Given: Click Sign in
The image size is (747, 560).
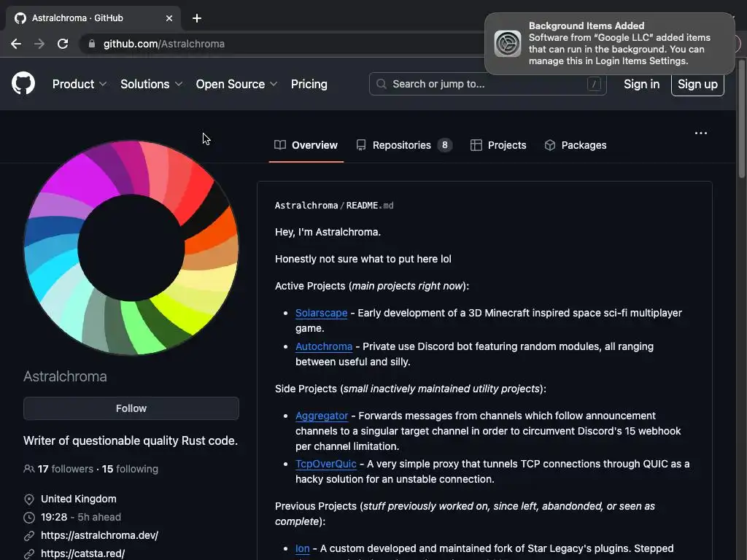Looking at the screenshot, I should click(641, 85).
